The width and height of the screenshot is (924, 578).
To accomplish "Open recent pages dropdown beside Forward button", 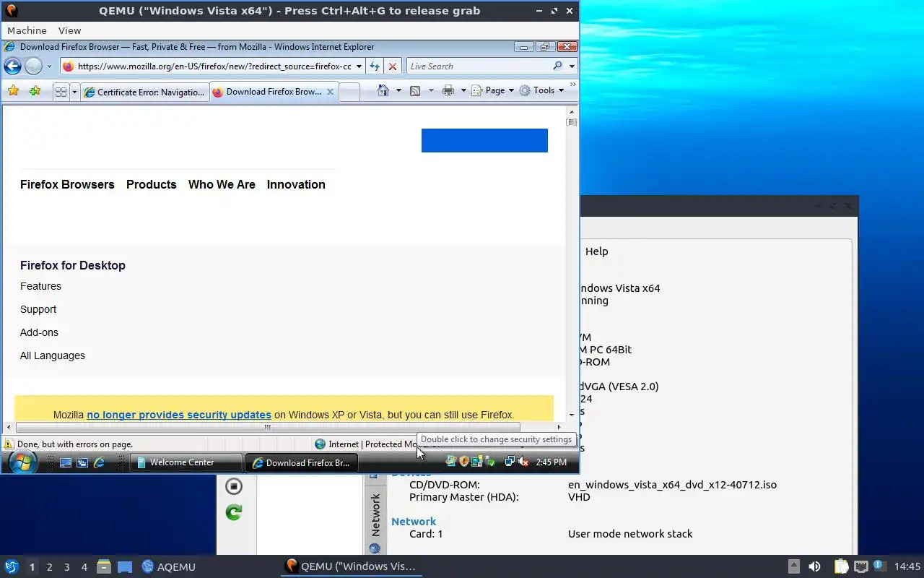I will pos(49,66).
